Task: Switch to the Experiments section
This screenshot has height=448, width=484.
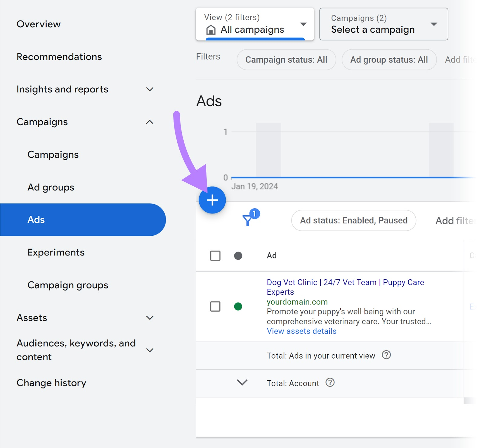Action: (x=56, y=252)
